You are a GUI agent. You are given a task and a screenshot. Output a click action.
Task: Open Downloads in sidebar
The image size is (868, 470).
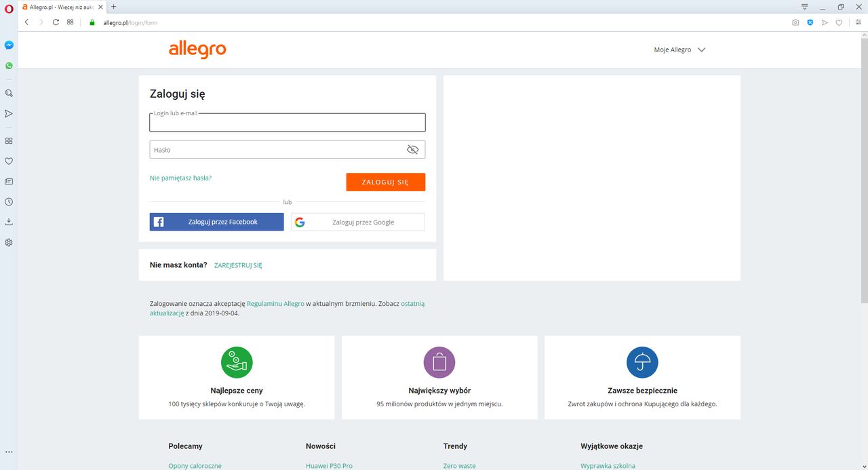point(9,222)
